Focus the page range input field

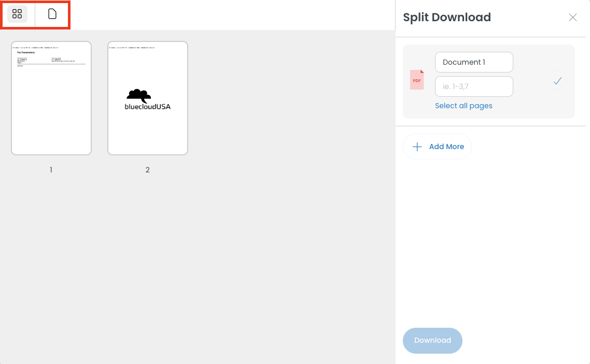tap(474, 86)
